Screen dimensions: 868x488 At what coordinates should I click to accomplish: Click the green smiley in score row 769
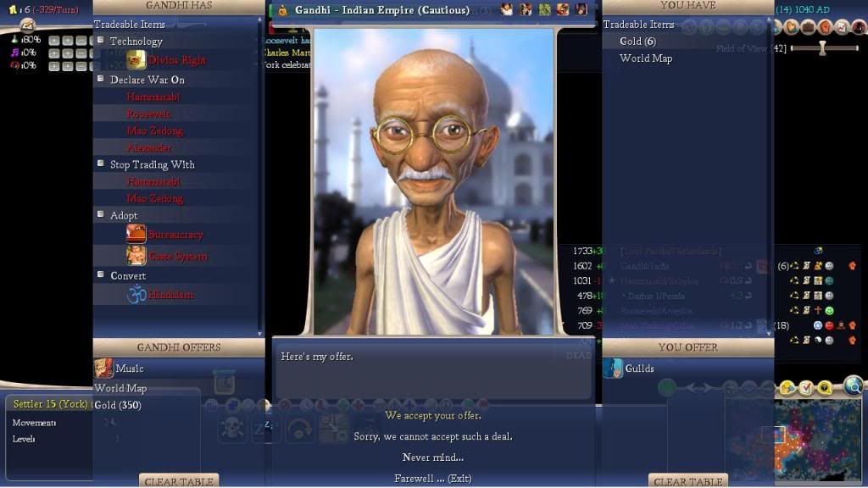point(829,311)
